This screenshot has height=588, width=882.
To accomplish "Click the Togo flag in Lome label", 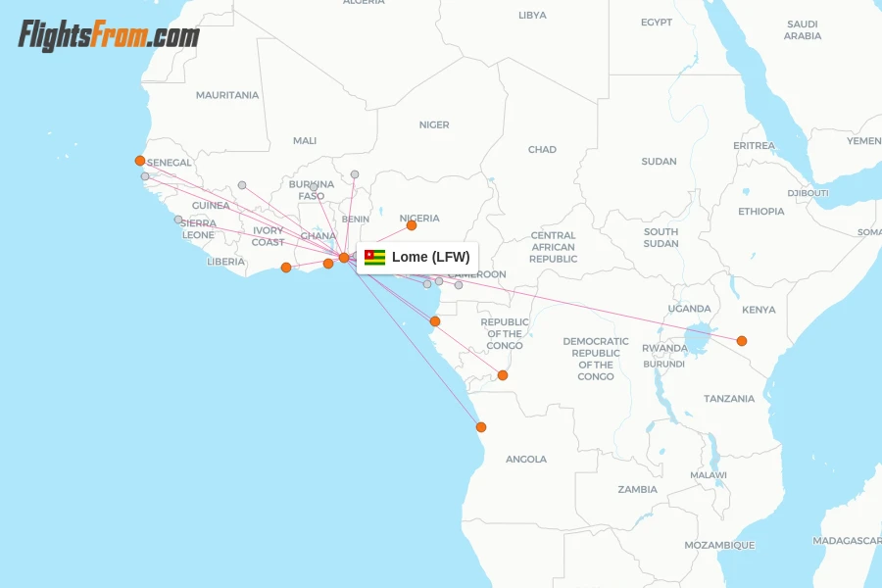I will coord(374,258).
